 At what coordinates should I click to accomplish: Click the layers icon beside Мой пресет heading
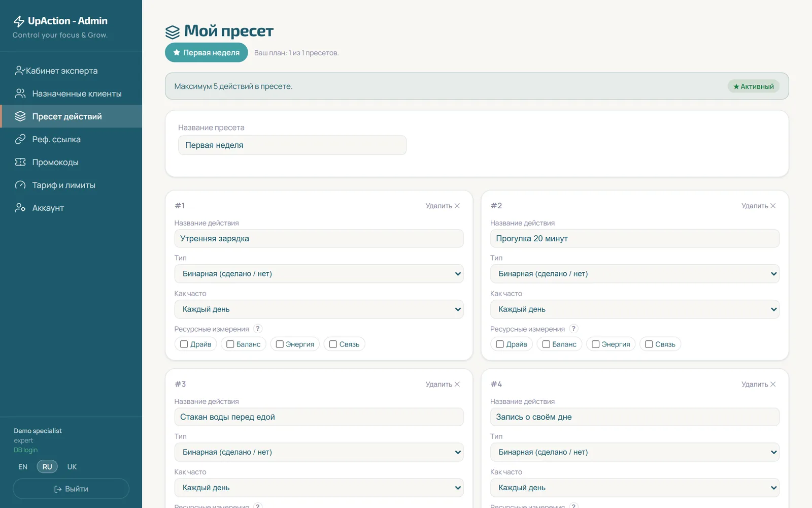(x=173, y=32)
